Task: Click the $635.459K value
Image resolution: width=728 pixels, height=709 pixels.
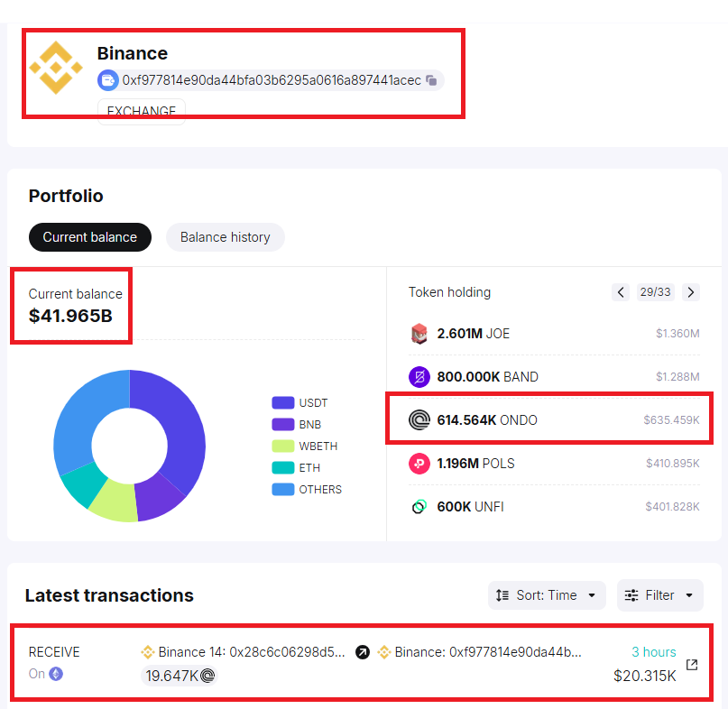Action: pos(671,420)
